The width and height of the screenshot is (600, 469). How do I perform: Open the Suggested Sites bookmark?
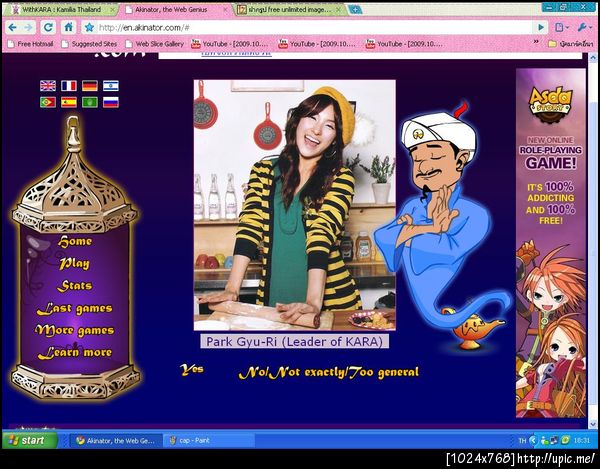coord(90,44)
